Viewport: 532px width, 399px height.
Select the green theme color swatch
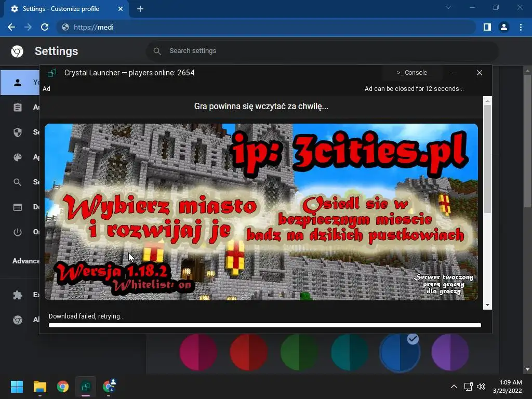299,352
